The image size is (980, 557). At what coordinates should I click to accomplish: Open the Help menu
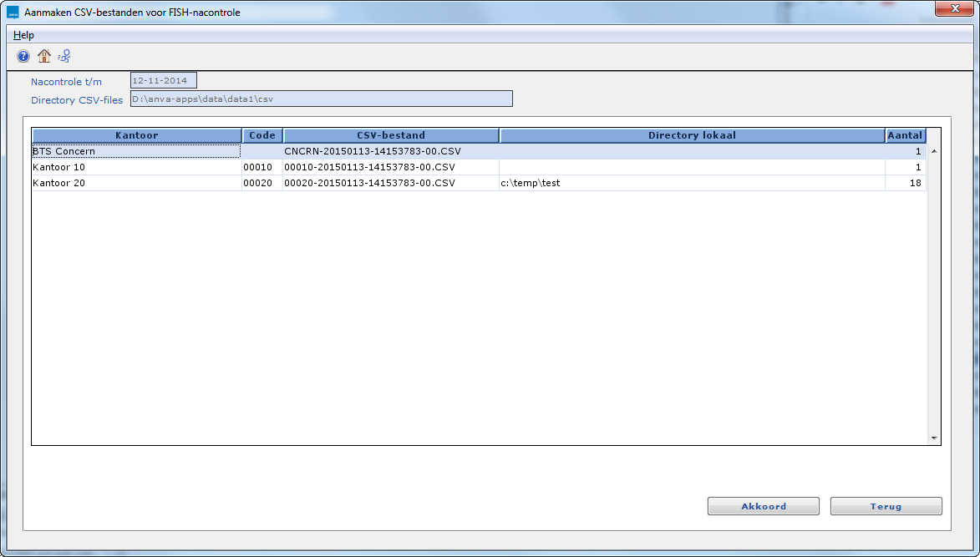[23, 35]
